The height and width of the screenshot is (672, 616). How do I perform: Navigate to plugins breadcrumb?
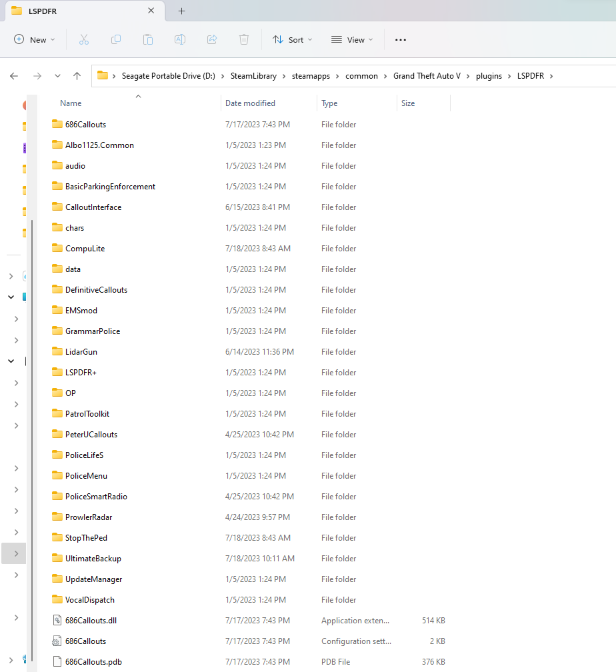pos(489,76)
